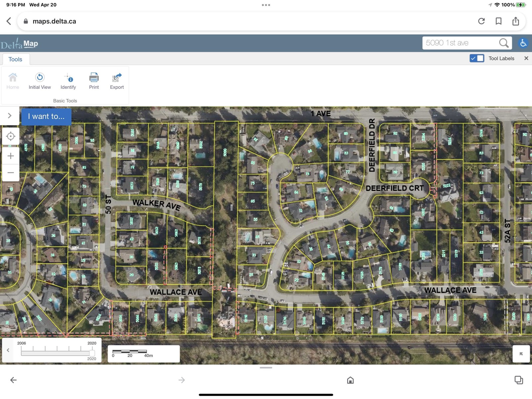Screen dimensions: 532x399
Task: Click the address search input field
Action: (x=460, y=43)
